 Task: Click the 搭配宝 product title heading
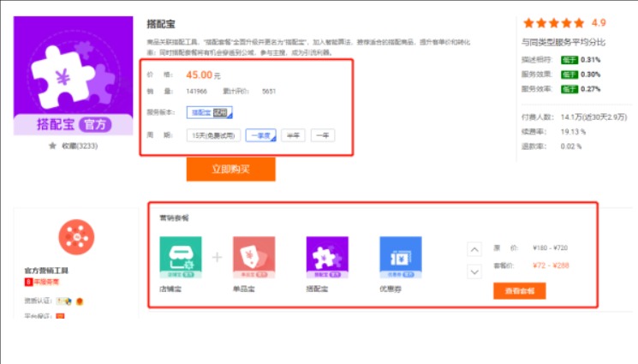coord(161,24)
